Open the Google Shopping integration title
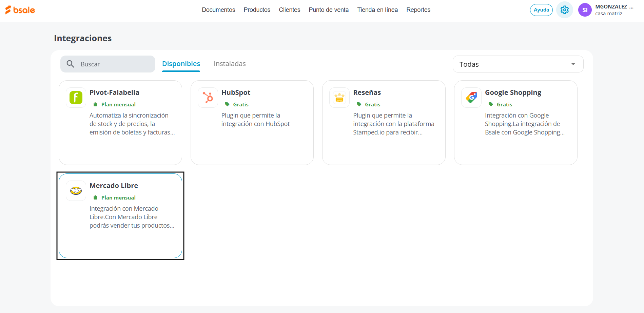The width and height of the screenshot is (644, 313). [x=513, y=92]
